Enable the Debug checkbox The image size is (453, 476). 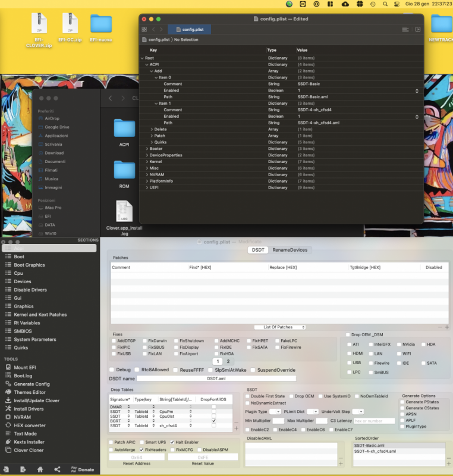point(112,369)
